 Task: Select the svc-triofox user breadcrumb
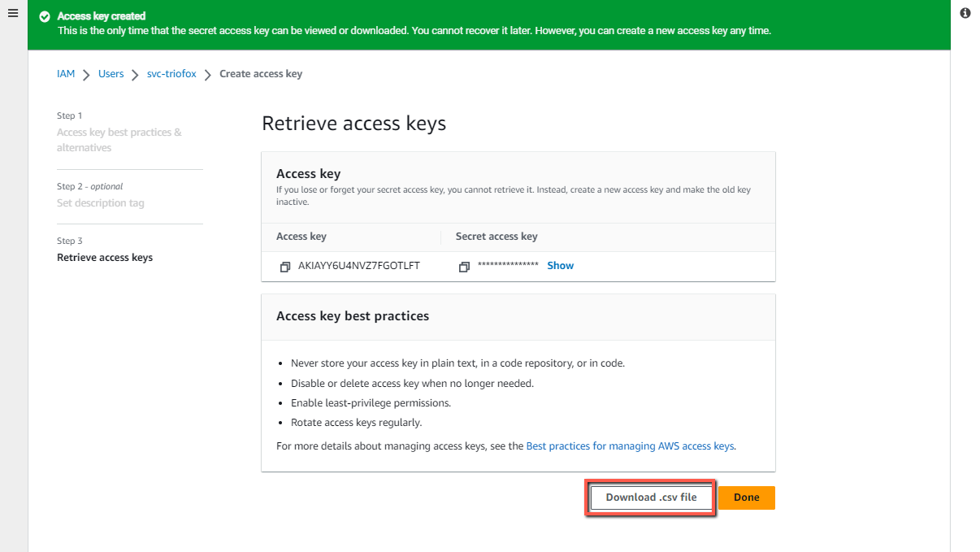(x=171, y=73)
